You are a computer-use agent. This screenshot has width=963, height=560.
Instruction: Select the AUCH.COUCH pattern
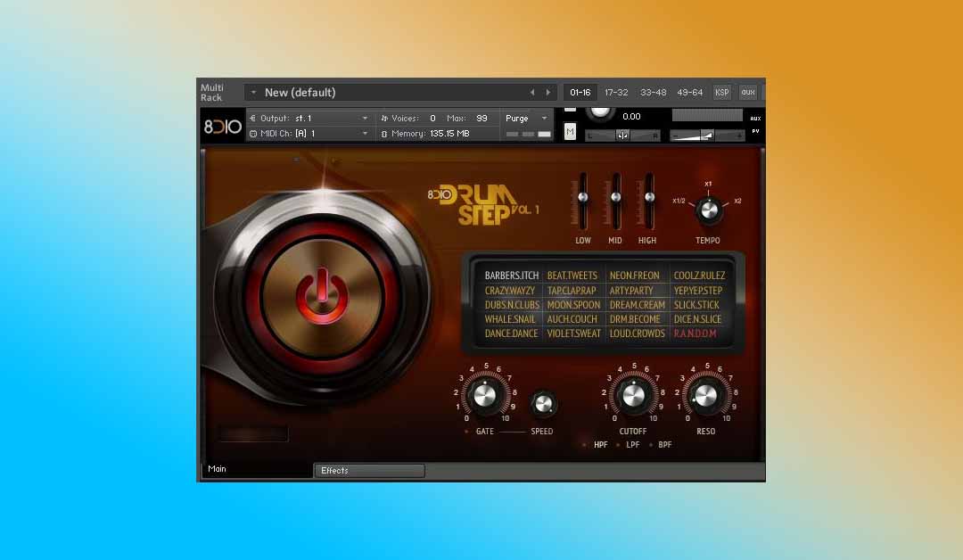[x=572, y=319]
